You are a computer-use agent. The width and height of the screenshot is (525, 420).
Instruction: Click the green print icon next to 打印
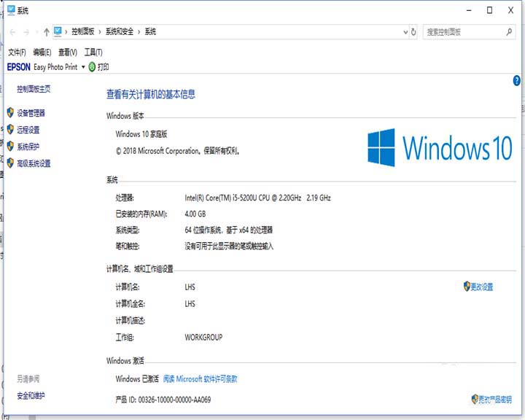(x=92, y=67)
